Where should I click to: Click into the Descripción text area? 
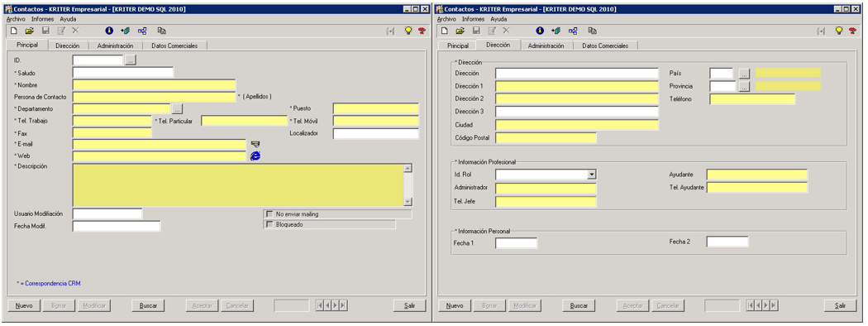239,185
